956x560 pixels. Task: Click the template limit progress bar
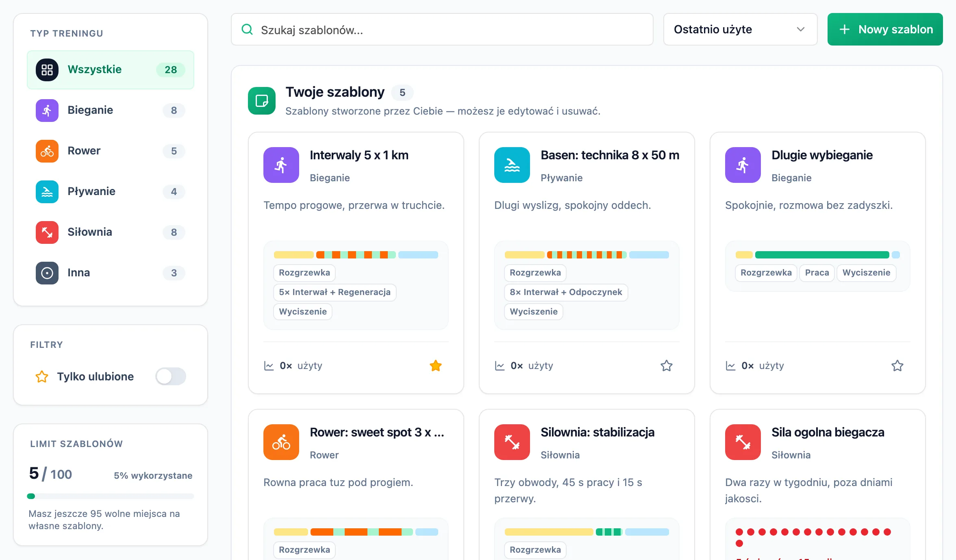111,496
